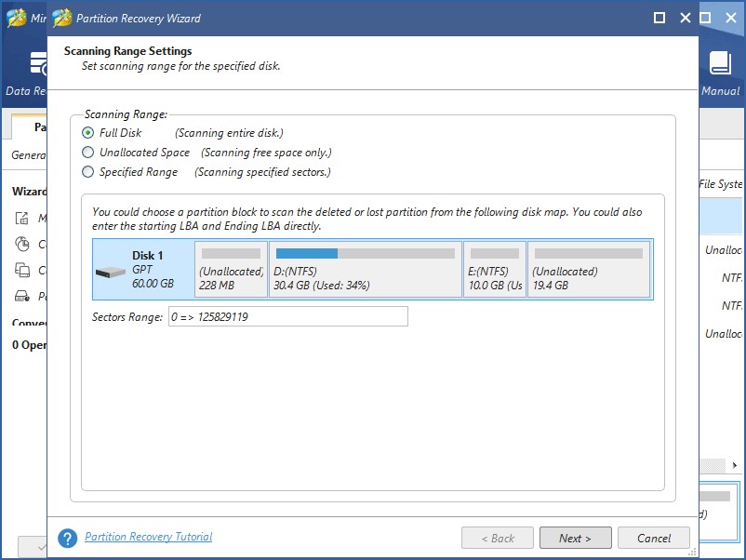The image size is (746, 560).
Task: Click the Partition Recovery Wizard title icon
Action: click(61, 18)
